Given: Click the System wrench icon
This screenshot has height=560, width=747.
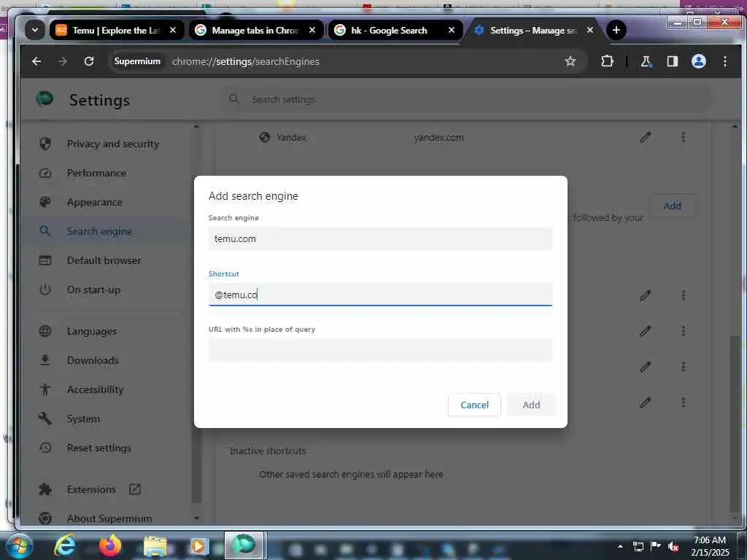Looking at the screenshot, I should (x=45, y=419).
